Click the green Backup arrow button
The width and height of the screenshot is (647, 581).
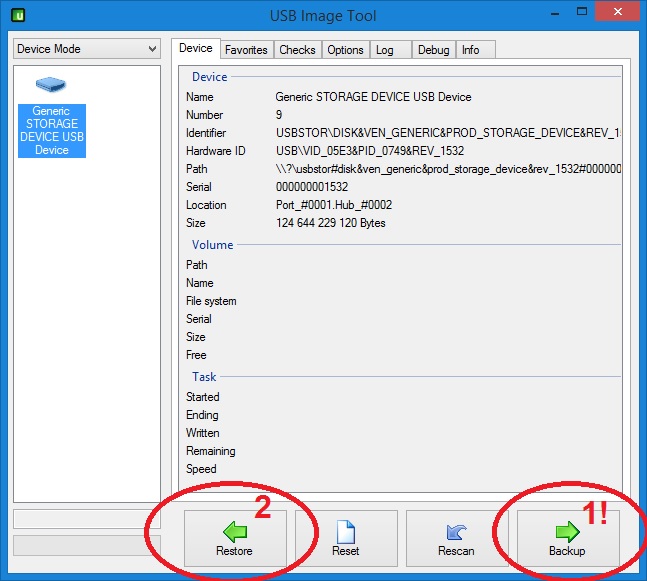click(566, 538)
